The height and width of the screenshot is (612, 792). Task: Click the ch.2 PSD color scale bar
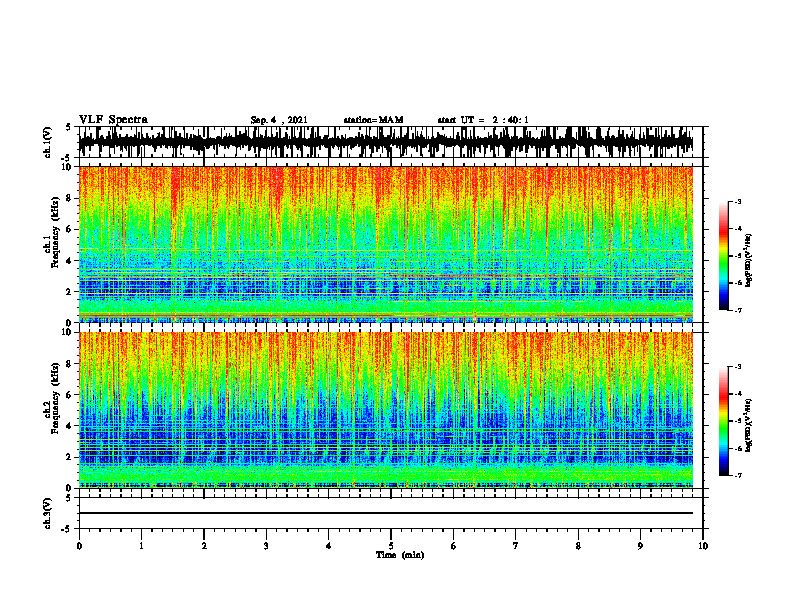[724, 421]
